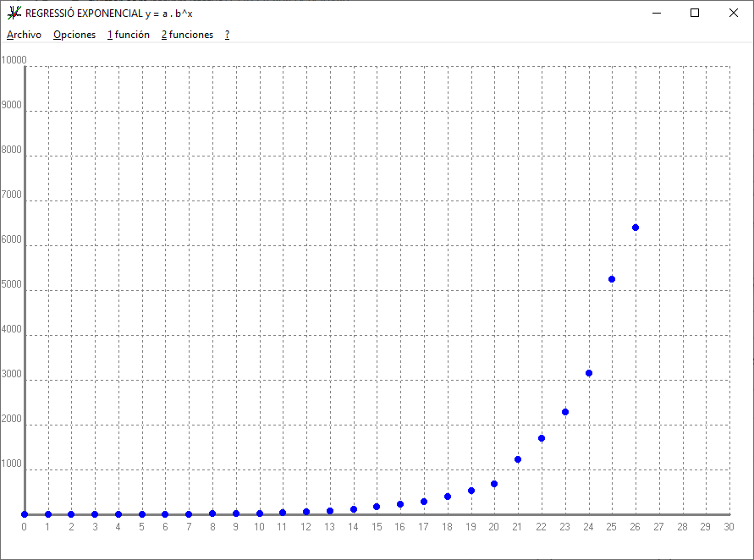Minimize the regression window
This screenshot has height=560, width=754.
[656, 13]
